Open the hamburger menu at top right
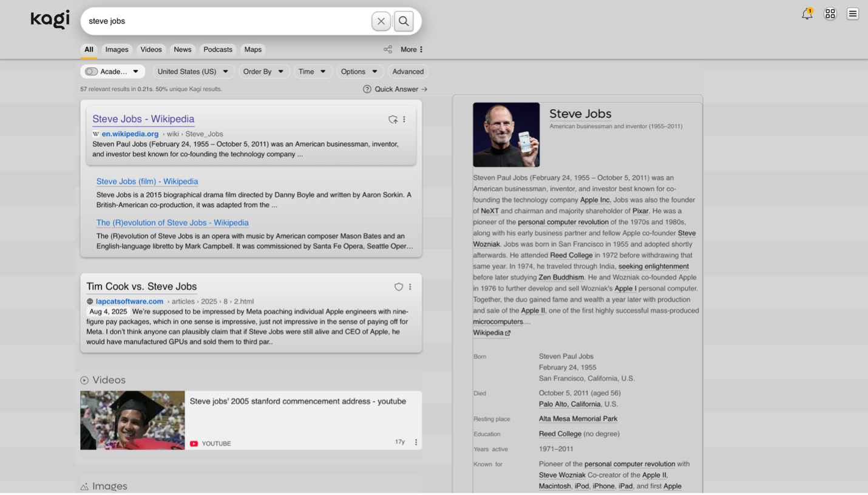Screen dimensions: 868x495 (852, 14)
